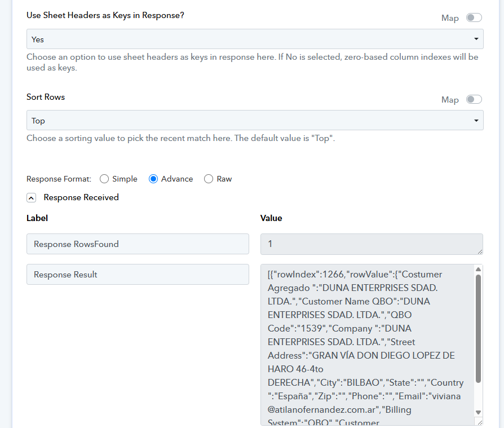Click the up arrow of Response Result scrollbar
The width and height of the screenshot is (504, 428).
pos(479,269)
